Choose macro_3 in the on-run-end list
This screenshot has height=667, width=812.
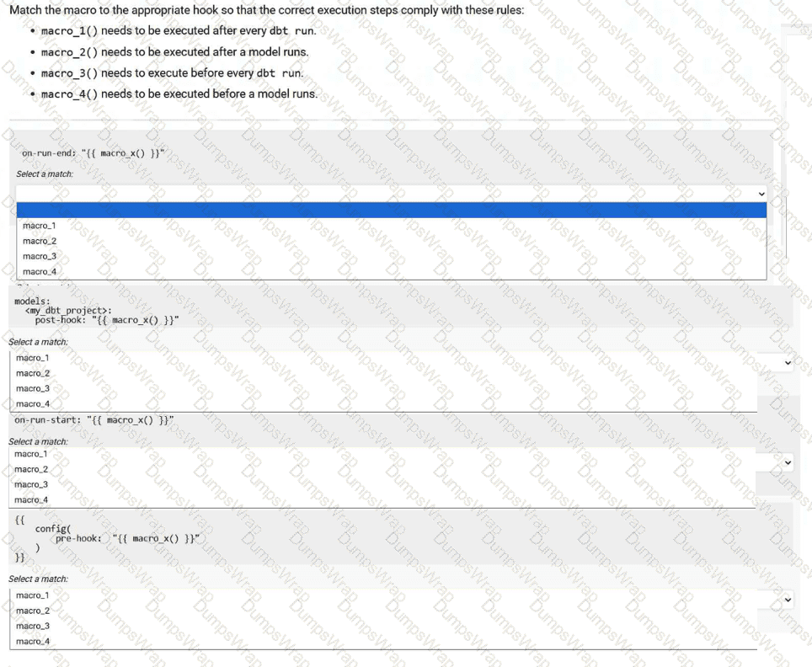(40, 256)
